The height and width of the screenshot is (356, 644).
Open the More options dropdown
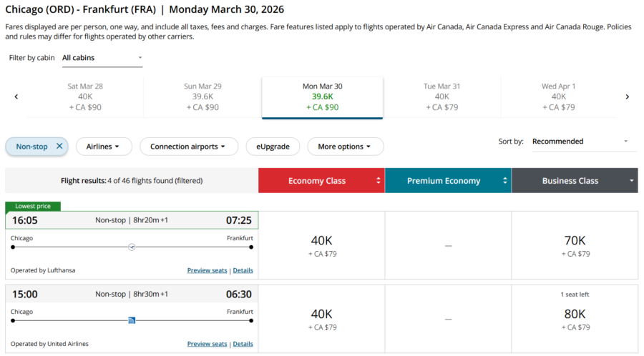[345, 147]
